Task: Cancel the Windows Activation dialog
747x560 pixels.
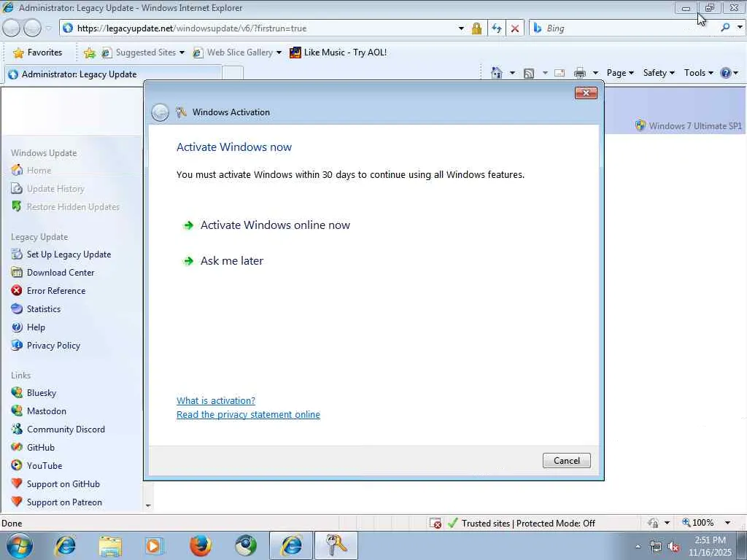Action: click(x=566, y=461)
